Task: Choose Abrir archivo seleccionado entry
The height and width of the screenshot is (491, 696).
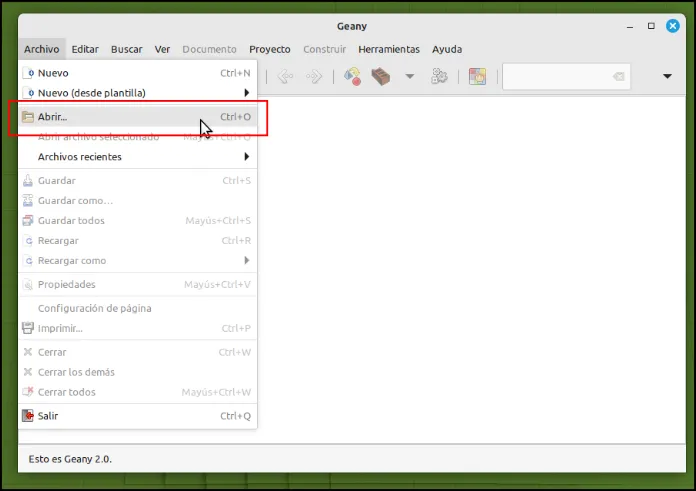Action: [138, 137]
